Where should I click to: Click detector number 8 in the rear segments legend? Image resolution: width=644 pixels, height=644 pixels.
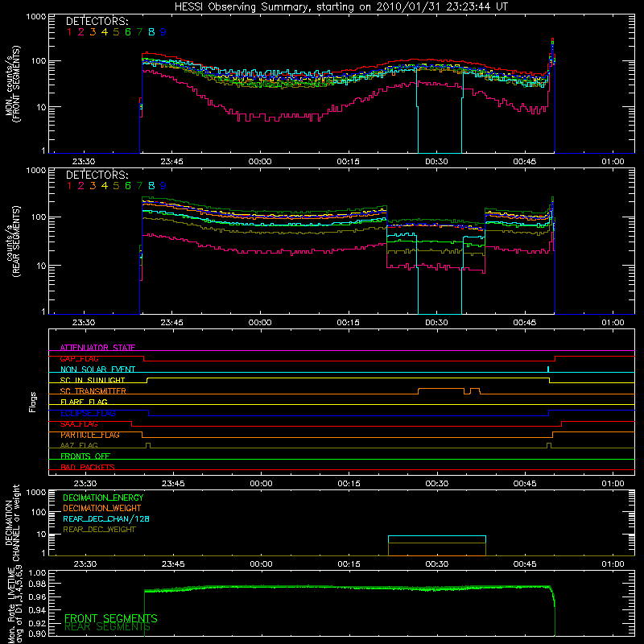tap(151, 186)
